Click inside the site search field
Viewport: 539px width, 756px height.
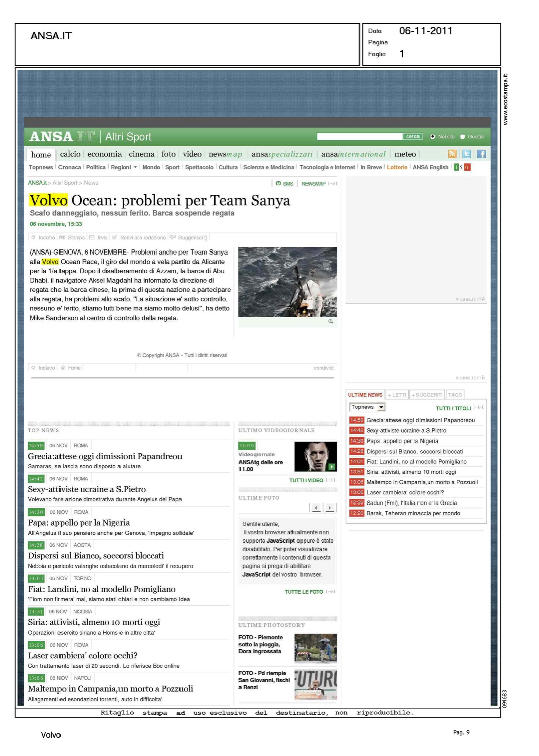click(360, 137)
